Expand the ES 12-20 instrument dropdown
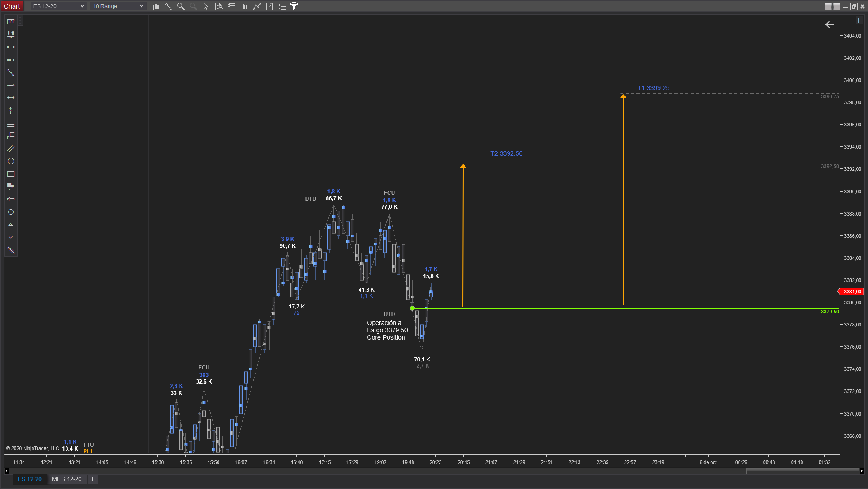 82,6
